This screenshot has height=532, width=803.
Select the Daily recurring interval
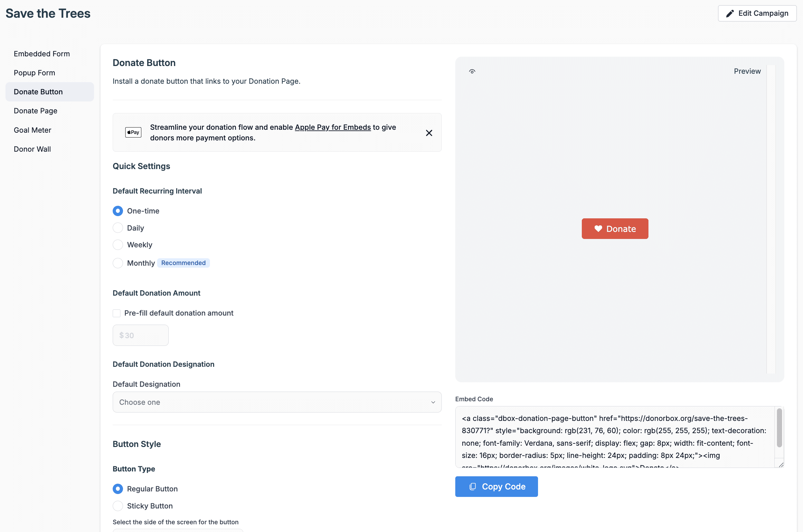(x=118, y=228)
